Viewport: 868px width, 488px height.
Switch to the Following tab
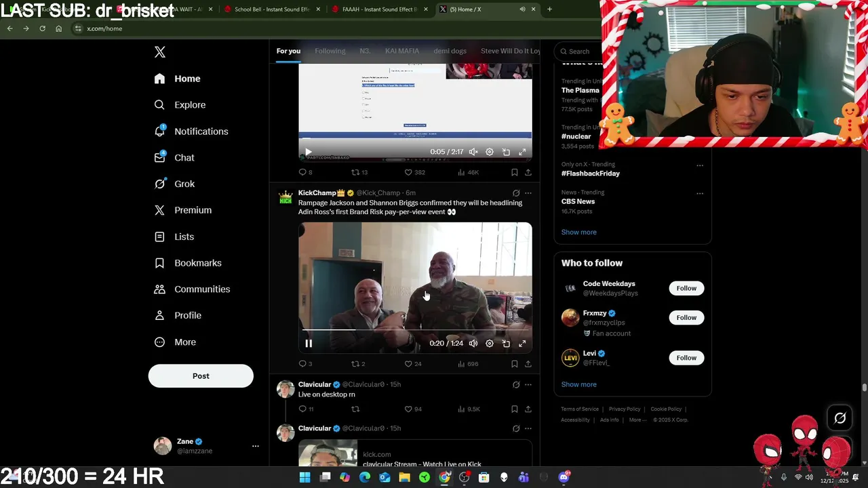click(x=330, y=51)
